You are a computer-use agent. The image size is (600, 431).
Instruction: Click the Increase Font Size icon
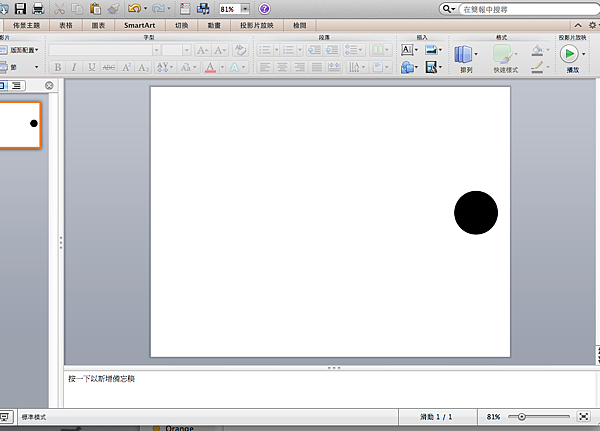(202, 50)
